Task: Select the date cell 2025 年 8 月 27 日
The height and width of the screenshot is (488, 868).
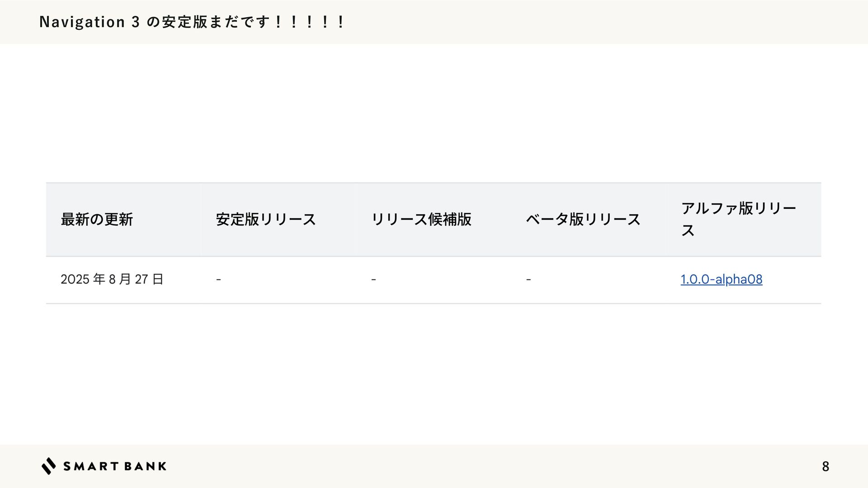Action: pos(112,279)
